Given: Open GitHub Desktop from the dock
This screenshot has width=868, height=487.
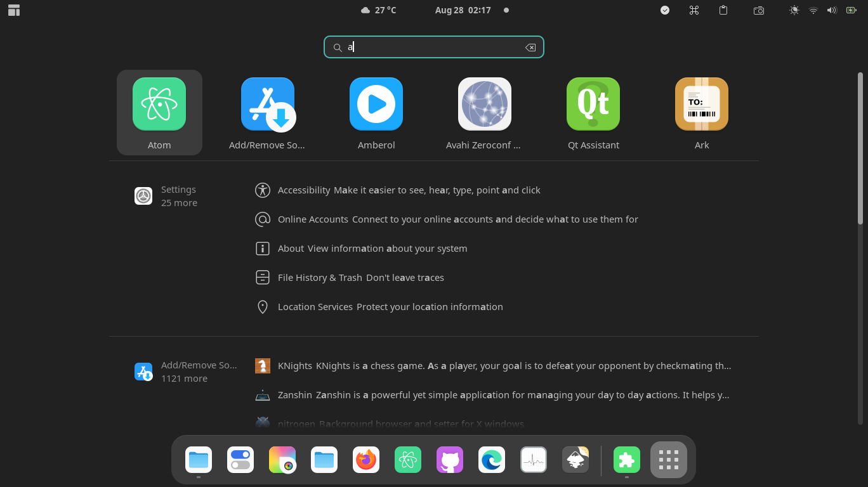Looking at the screenshot, I should point(450,460).
